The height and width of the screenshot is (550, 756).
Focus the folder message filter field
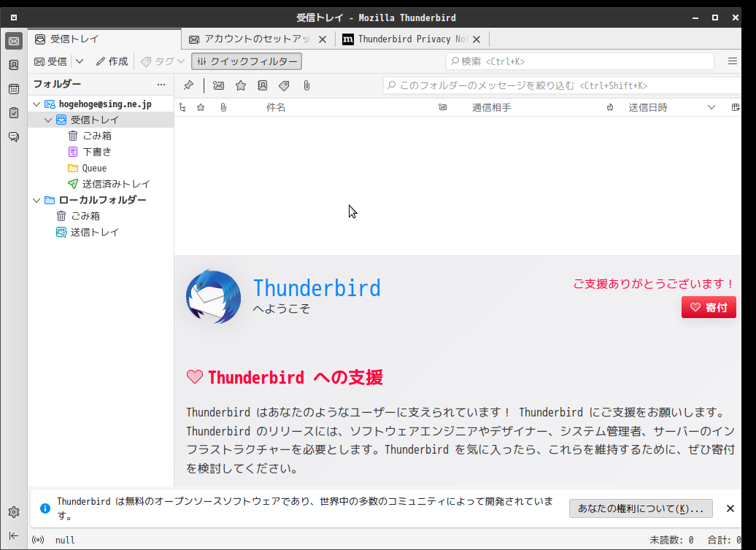click(x=562, y=86)
